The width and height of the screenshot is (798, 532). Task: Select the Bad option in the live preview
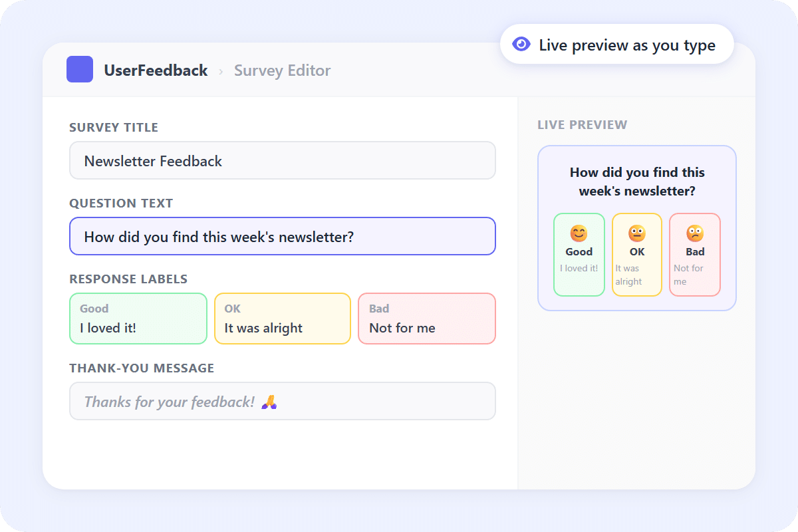[694, 255]
